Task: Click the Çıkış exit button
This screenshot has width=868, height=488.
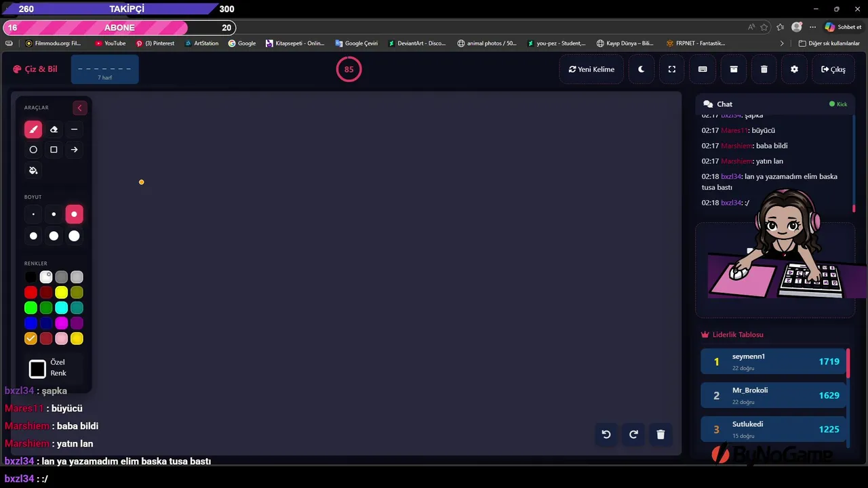Action: [x=833, y=69]
